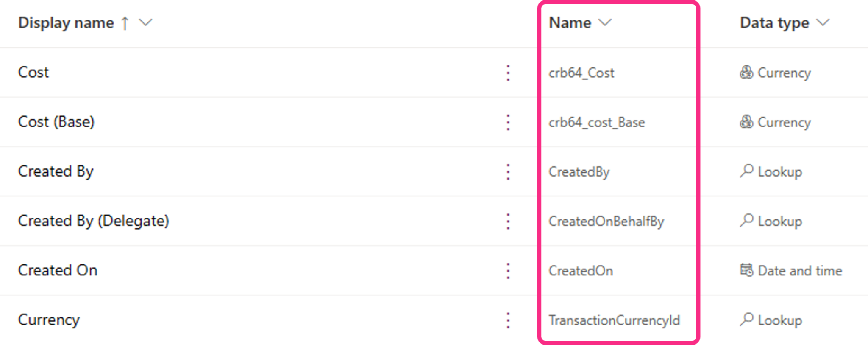Open row options for Created By (Delegate)
This screenshot has width=868, height=345.
coord(508,221)
